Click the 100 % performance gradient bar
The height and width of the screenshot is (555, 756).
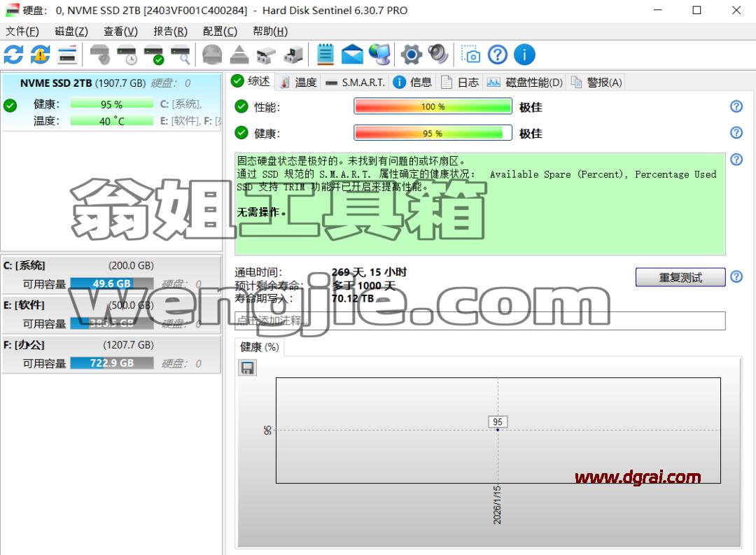(433, 106)
